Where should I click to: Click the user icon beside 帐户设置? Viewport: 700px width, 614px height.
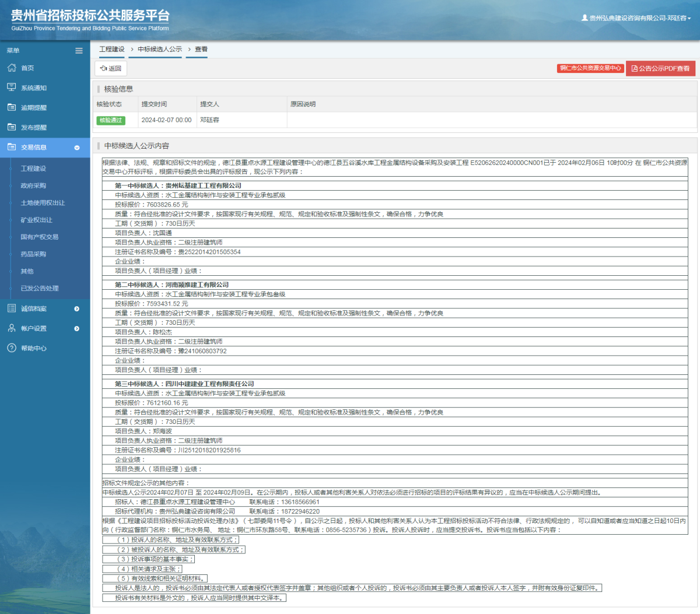click(x=12, y=328)
